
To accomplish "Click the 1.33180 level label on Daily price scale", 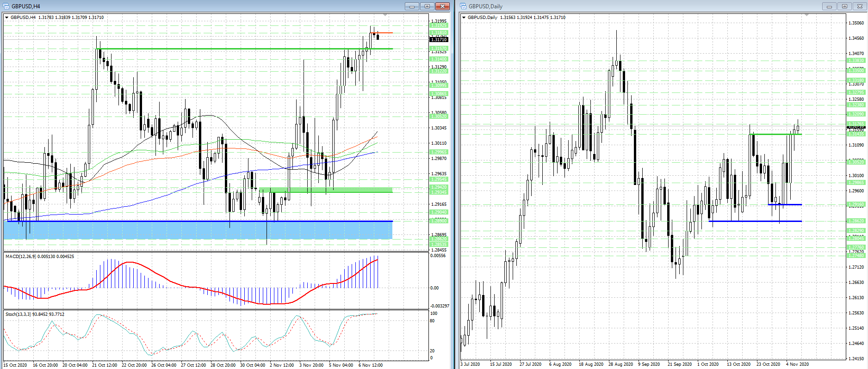I will click(x=856, y=80).
